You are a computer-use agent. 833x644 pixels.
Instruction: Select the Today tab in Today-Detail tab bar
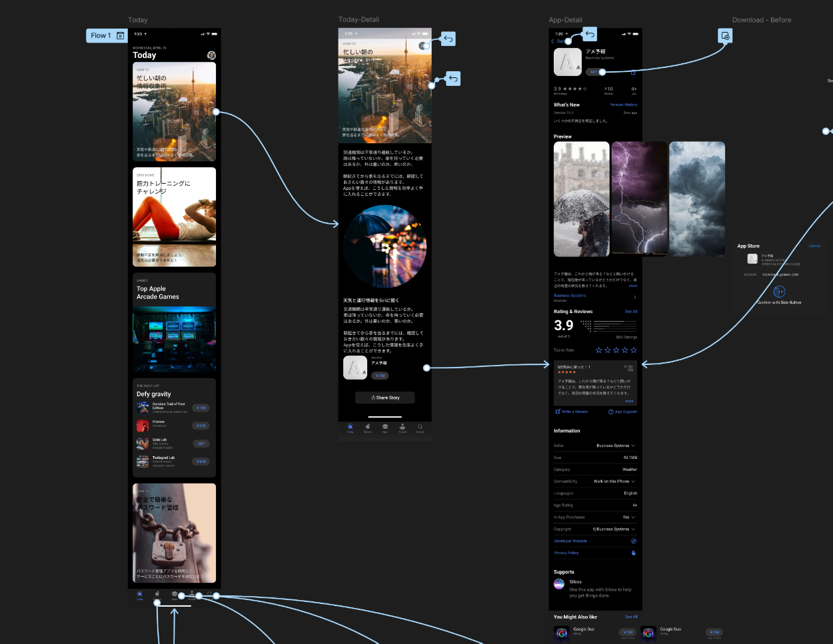(x=350, y=428)
